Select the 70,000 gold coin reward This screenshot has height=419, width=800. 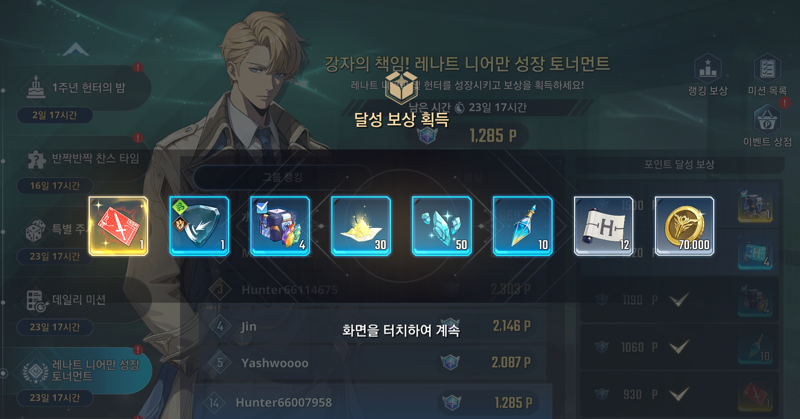pyautogui.click(x=684, y=226)
